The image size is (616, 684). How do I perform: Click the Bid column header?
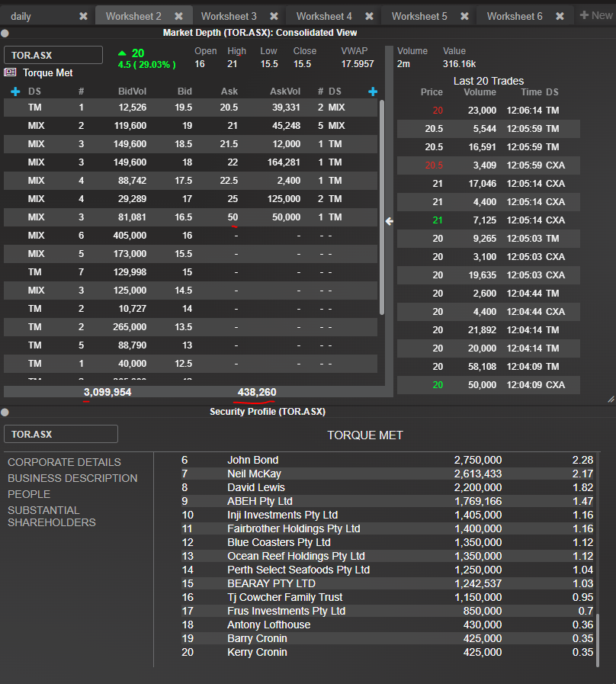(x=184, y=92)
